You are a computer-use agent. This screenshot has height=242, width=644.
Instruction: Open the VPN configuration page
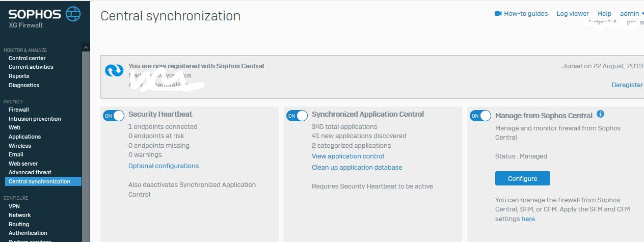14,206
